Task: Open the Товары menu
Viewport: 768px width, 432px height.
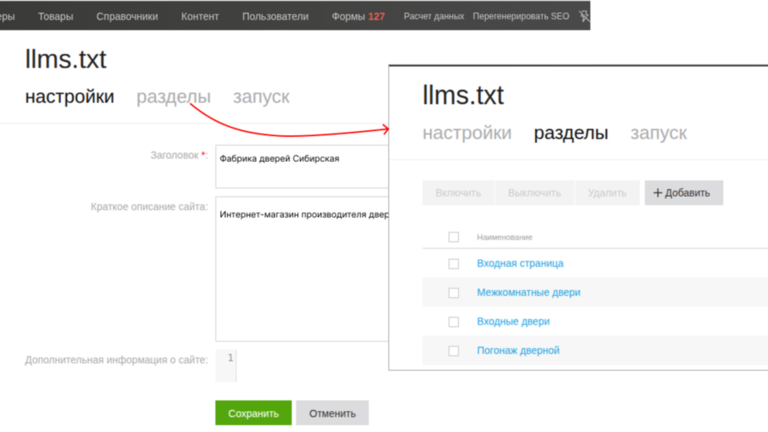Action: pos(55,16)
